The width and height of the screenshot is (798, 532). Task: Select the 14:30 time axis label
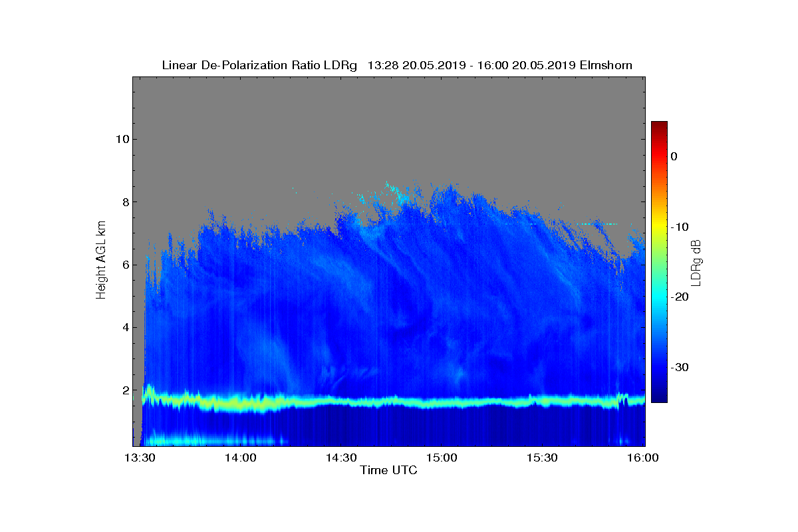click(x=340, y=458)
